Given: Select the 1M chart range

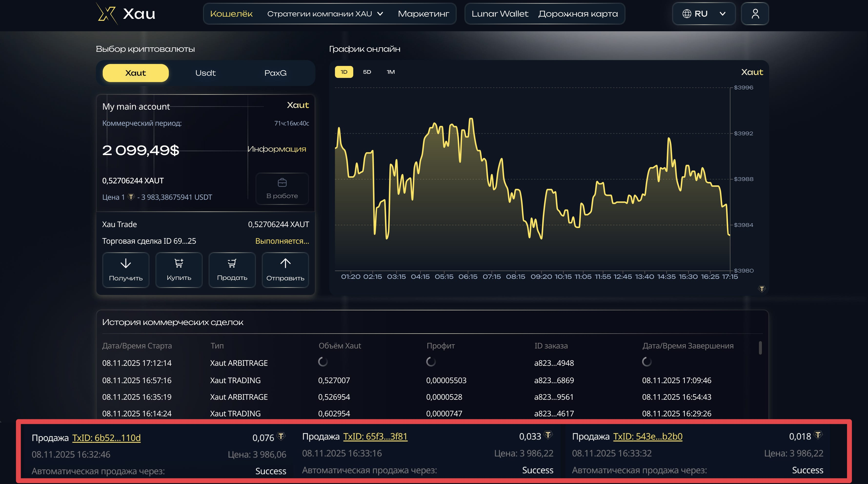Looking at the screenshot, I should click(391, 72).
